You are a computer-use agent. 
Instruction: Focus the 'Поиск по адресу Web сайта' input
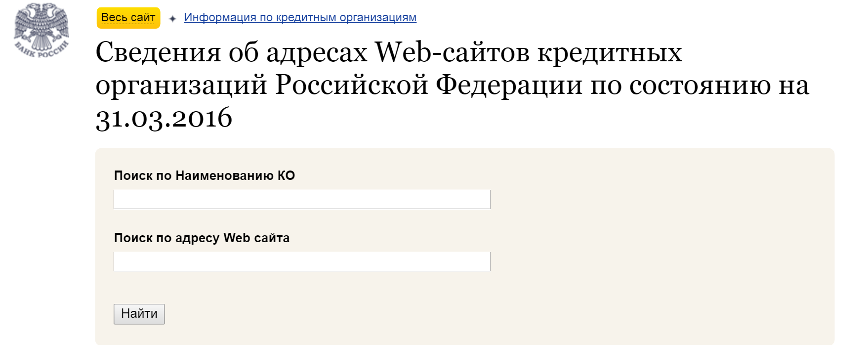pos(302,261)
